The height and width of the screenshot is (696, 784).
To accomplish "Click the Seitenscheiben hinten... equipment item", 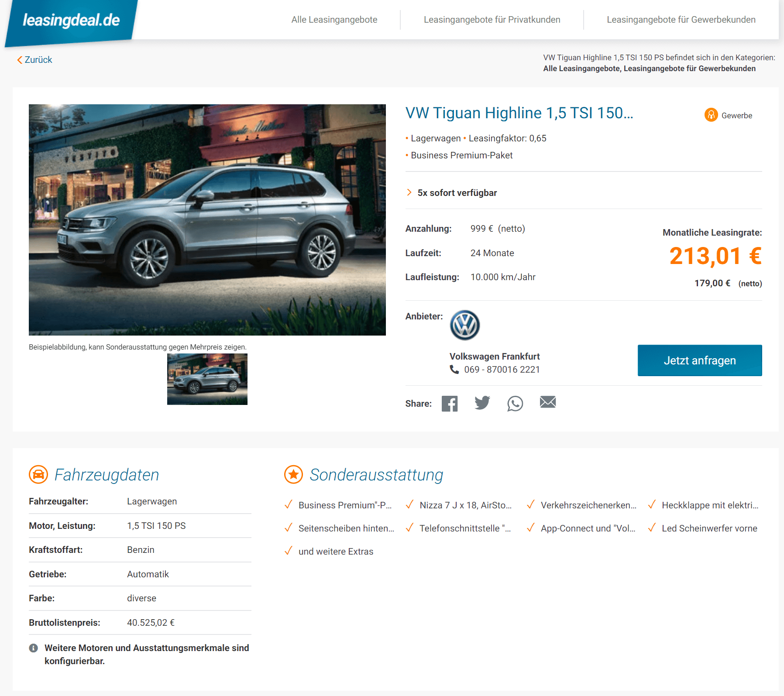I will [346, 528].
